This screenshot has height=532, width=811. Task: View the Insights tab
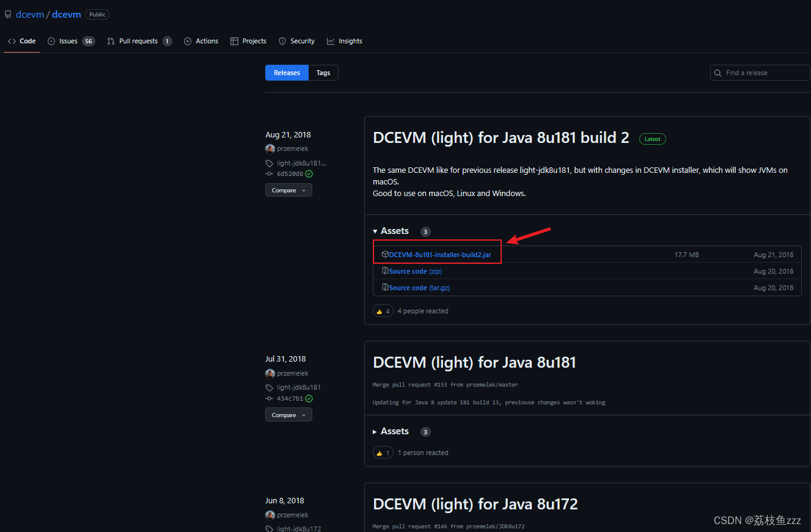coord(345,41)
